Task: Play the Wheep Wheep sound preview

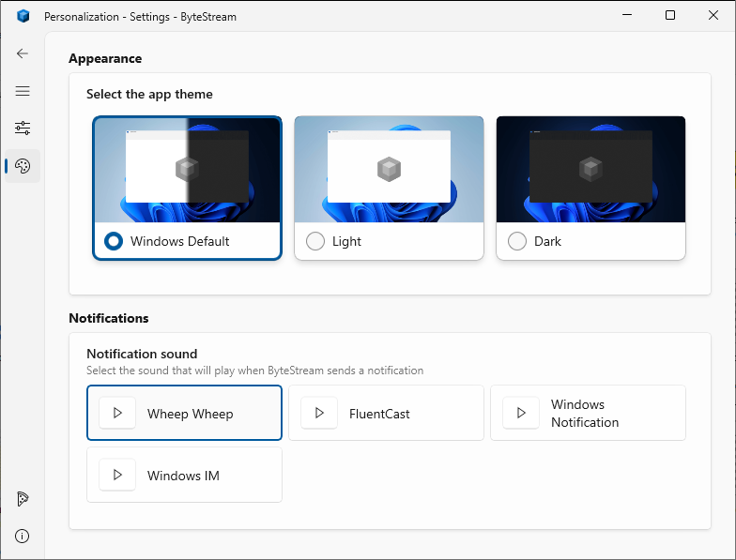Action: (x=117, y=413)
